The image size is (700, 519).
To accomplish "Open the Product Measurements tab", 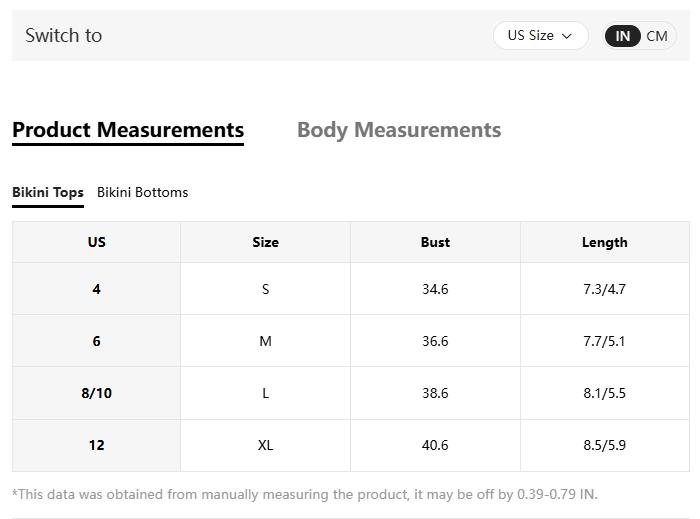I will (x=128, y=130).
